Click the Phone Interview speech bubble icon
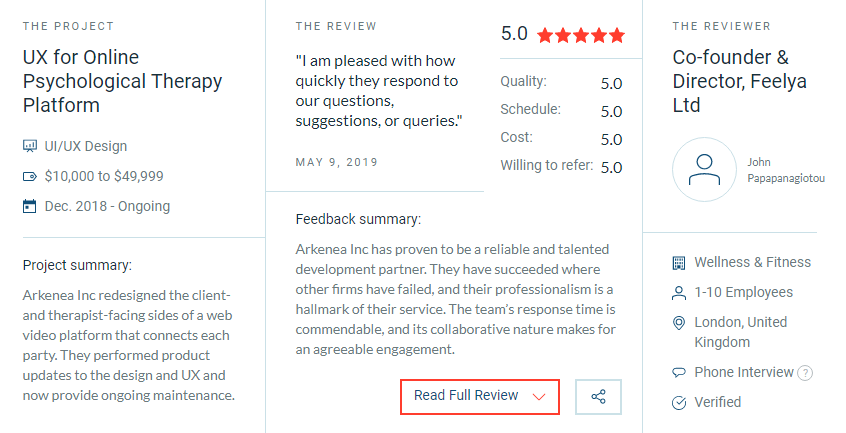Screen dimensions: 846x433 pyautogui.click(x=679, y=373)
